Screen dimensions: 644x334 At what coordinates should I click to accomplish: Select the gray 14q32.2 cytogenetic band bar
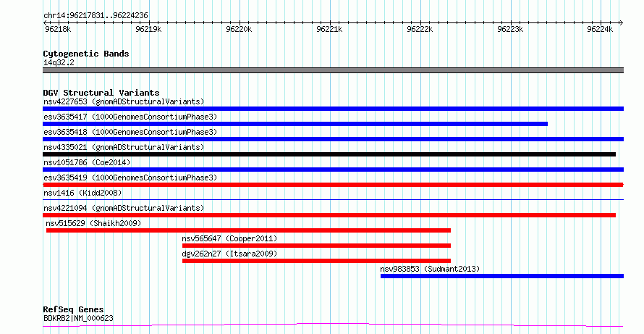point(333,70)
